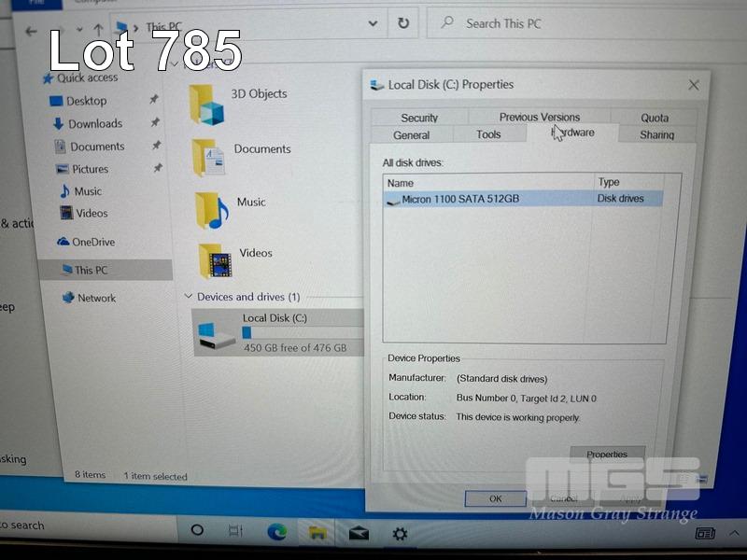Launch Microsoft Edge from the taskbar
The image size is (747, 560).
276,531
